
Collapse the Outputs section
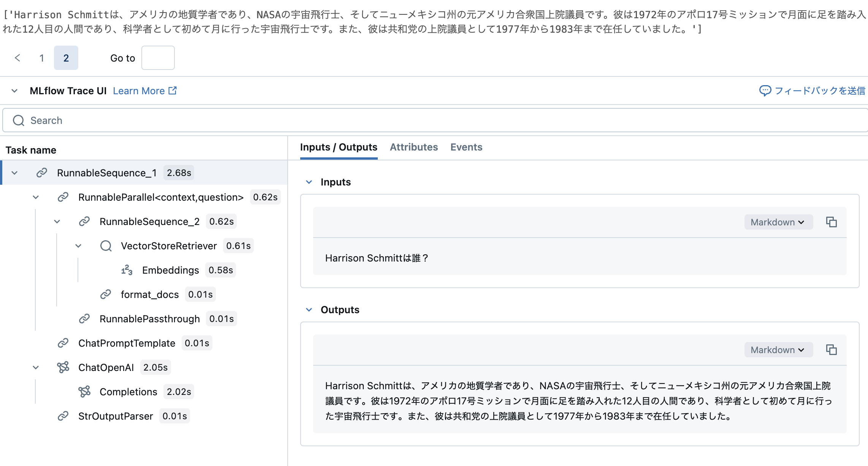[x=309, y=309]
